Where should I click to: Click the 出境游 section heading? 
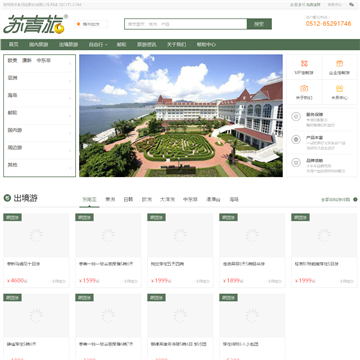coord(26,198)
